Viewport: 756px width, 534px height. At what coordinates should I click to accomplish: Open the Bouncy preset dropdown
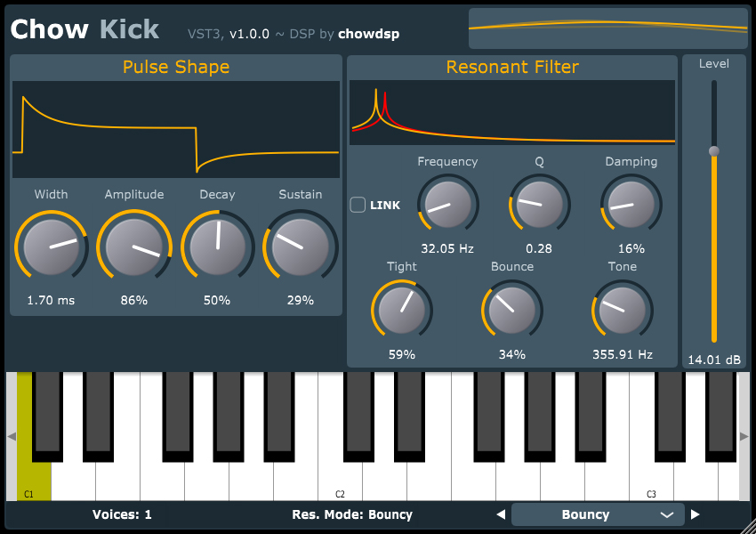pos(598,514)
